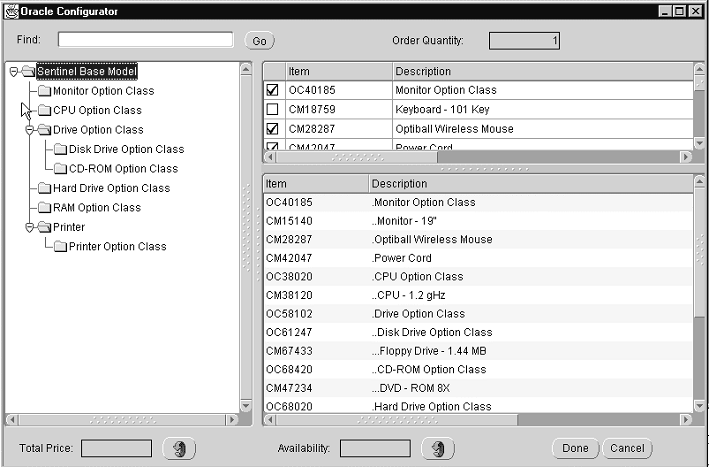Click the Drive Option Class folder icon
Image resolution: width=710 pixels, height=468 pixels.
tap(44, 130)
